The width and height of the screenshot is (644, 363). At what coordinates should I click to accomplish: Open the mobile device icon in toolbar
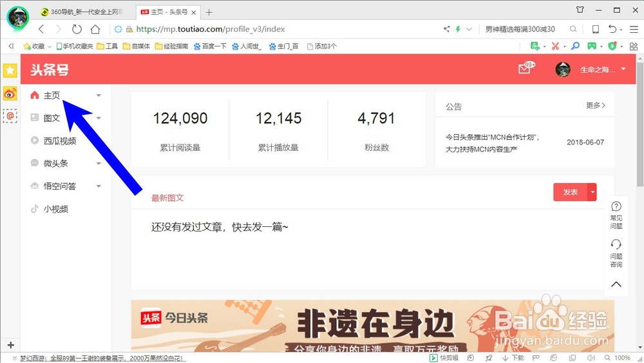pyautogui.click(x=595, y=29)
